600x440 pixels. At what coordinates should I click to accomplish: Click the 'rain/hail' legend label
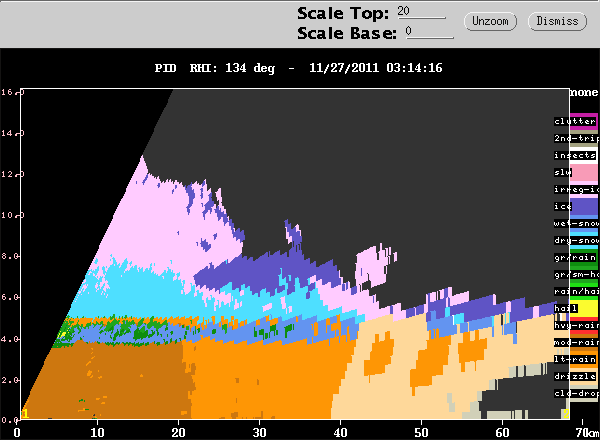click(577, 292)
